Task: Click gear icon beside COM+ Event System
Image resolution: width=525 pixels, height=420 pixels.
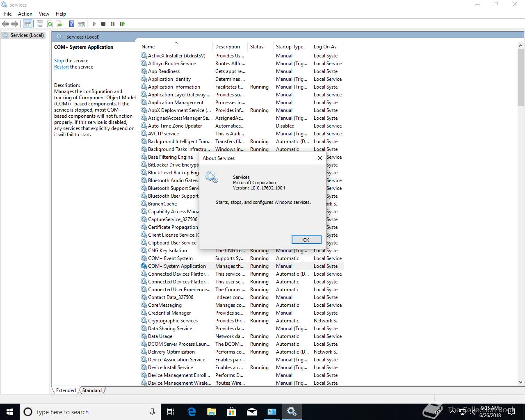Action: point(144,258)
